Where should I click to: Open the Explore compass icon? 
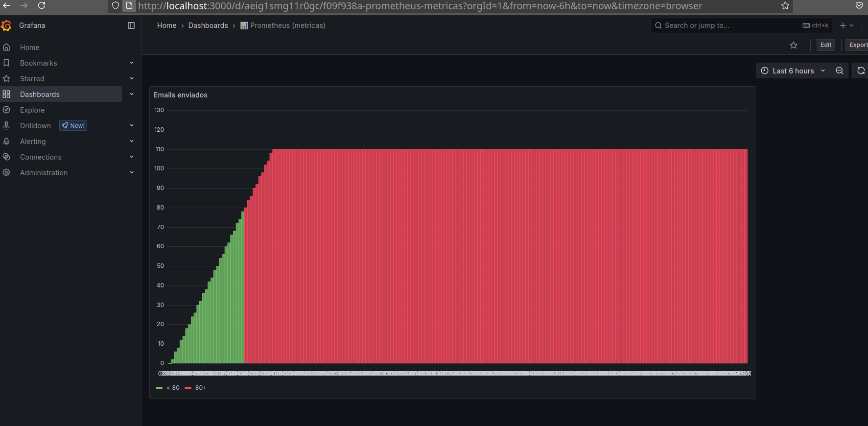6,110
